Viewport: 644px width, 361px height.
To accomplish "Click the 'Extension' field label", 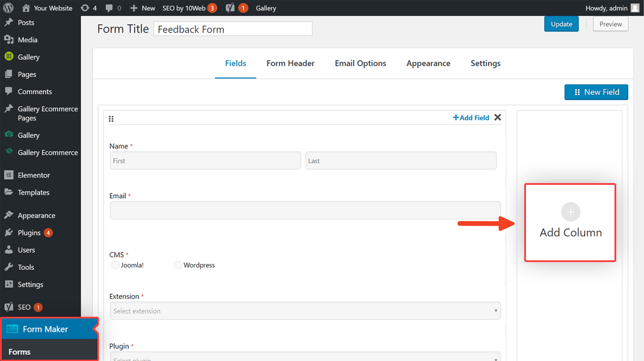I will (x=124, y=296).
